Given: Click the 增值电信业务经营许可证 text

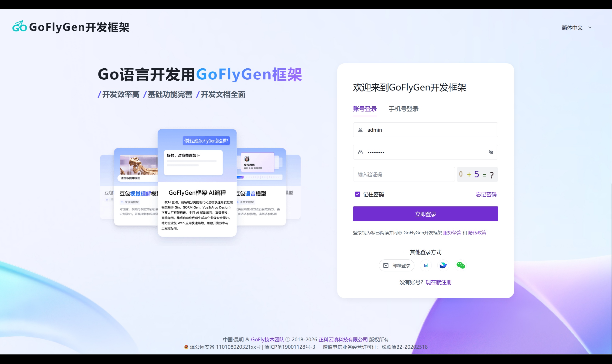Looking at the screenshot, I should pos(375,347).
